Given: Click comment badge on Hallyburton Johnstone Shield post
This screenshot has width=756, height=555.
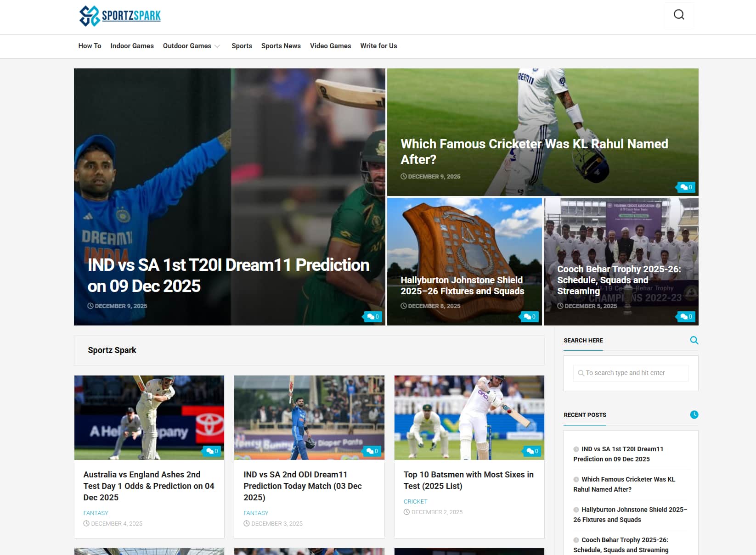Looking at the screenshot, I should point(530,317).
